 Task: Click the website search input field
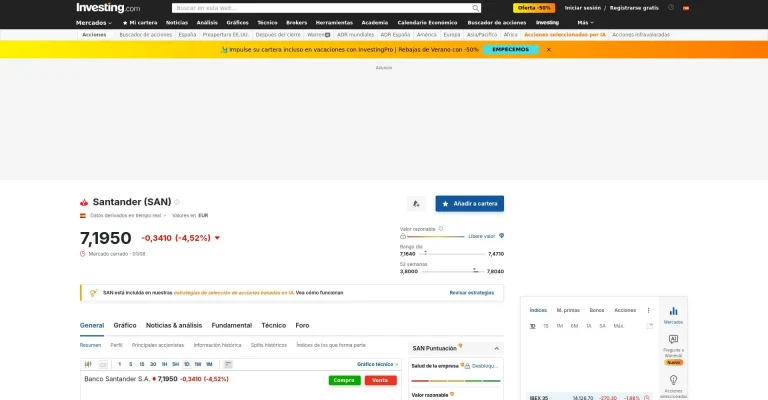click(321, 8)
